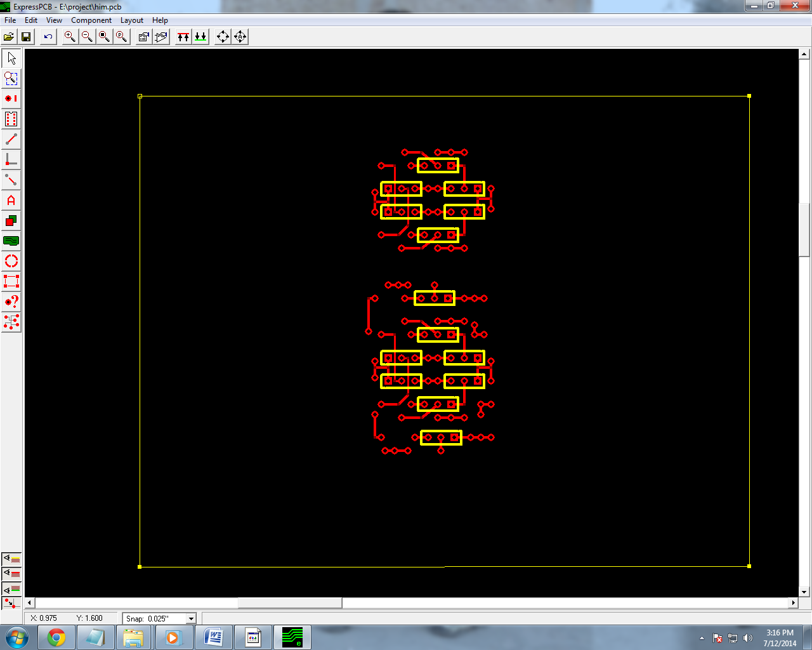This screenshot has width=812, height=650.
Task: Select the place text tool
Action: coord(10,200)
